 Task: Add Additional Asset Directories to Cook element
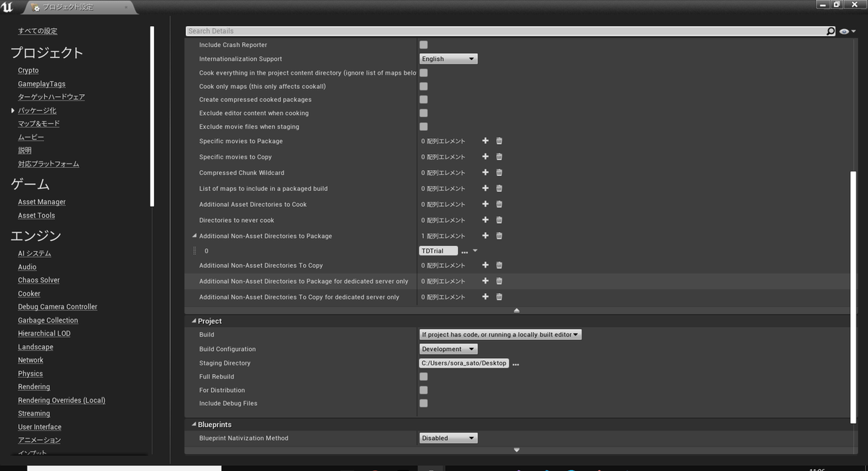pyautogui.click(x=485, y=205)
